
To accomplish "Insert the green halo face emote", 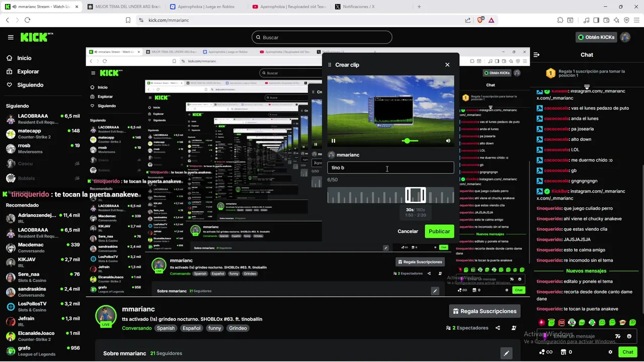I will [x=551, y=322].
